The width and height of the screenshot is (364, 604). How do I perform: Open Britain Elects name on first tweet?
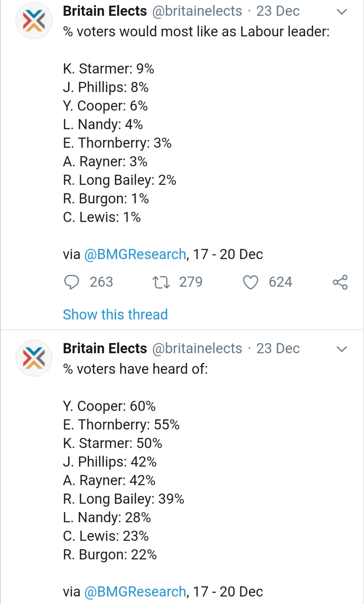tap(105, 11)
